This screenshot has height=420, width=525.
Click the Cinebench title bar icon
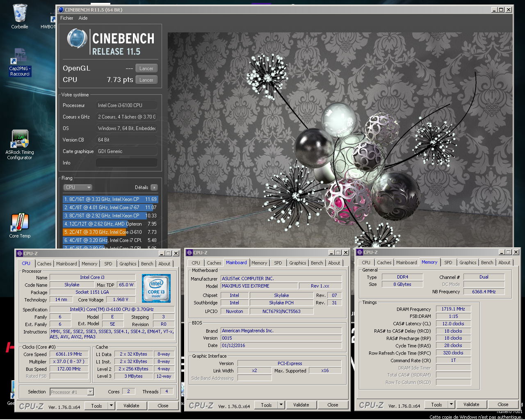[x=61, y=10]
